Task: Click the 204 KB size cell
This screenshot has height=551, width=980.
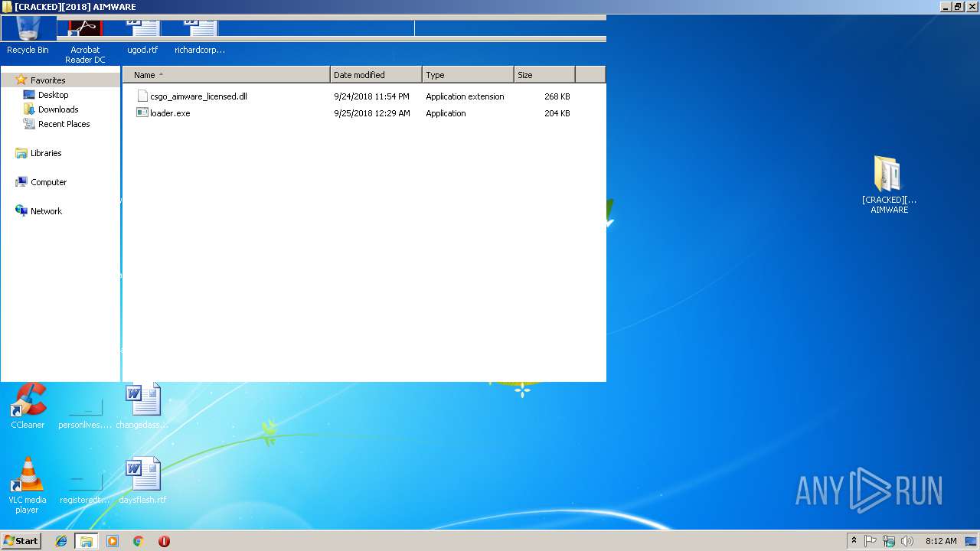Action: (557, 113)
